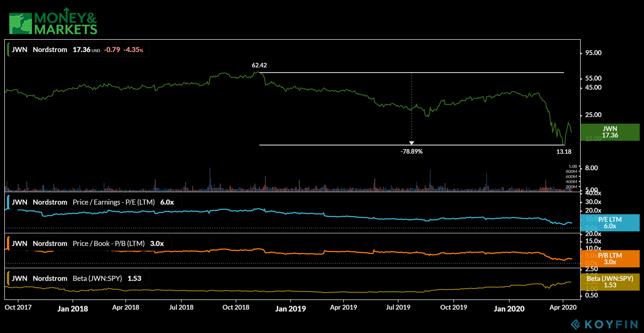The width and height of the screenshot is (644, 333).
Task: Click the -0.79 price change value
Action: (x=112, y=50)
